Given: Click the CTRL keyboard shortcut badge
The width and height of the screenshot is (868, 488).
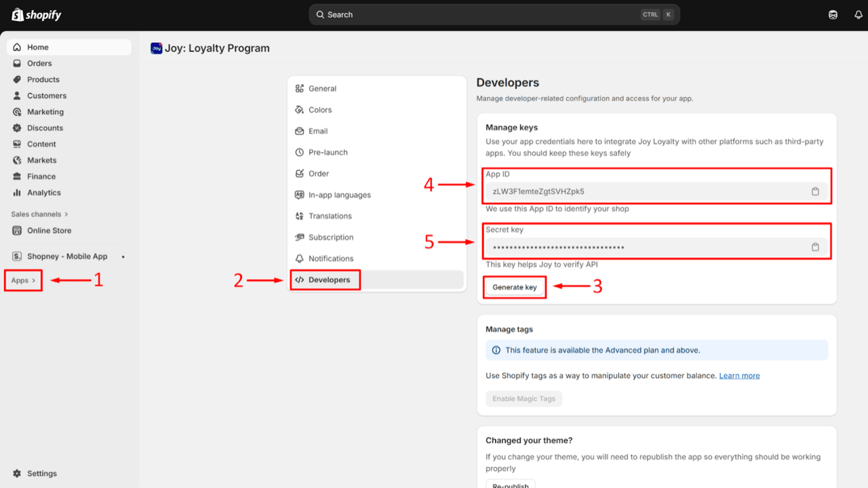Looking at the screenshot, I should pyautogui.click(x=650, y=14).
